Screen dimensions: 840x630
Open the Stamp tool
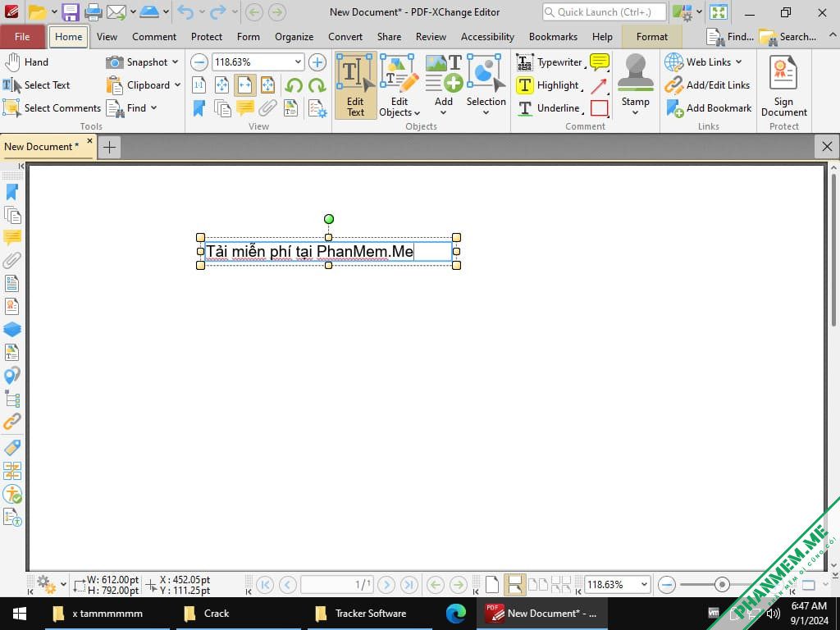(x=636, y=85)
